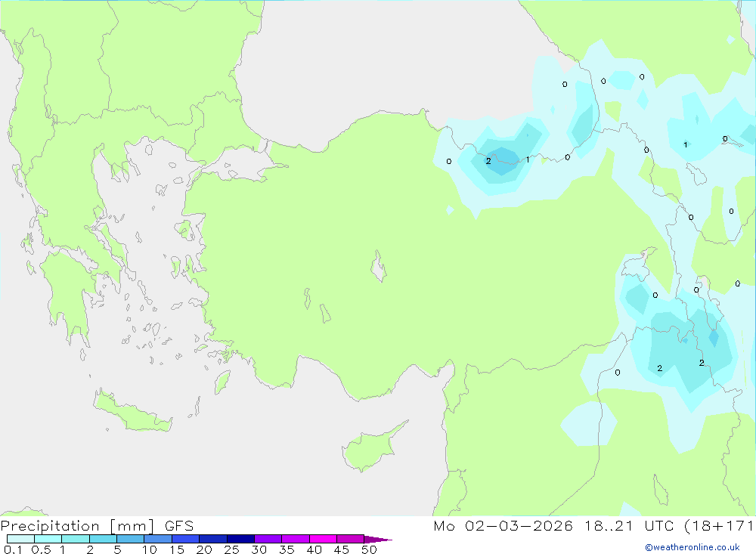Select the 5 to 10 mm legend swatch

tap(131, 539)
